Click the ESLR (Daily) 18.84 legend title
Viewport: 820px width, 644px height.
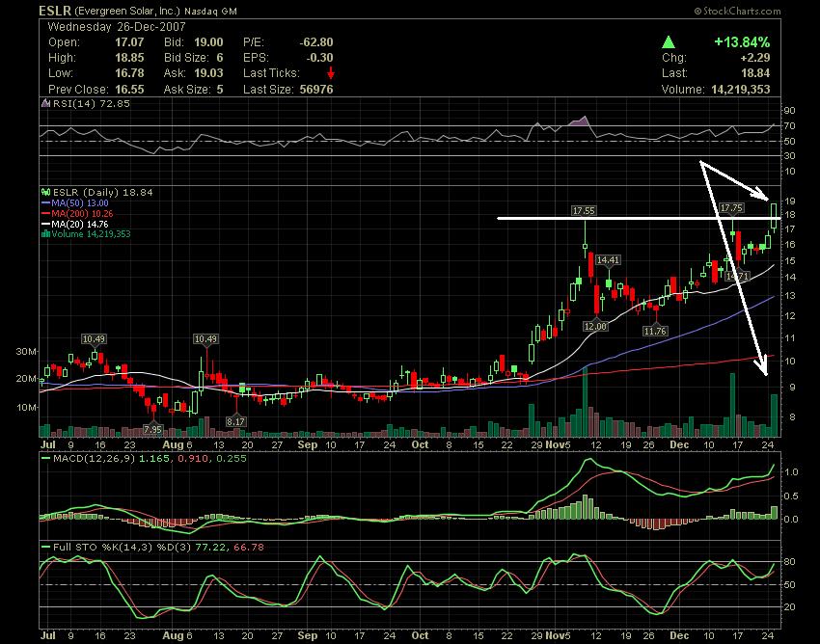103,193
